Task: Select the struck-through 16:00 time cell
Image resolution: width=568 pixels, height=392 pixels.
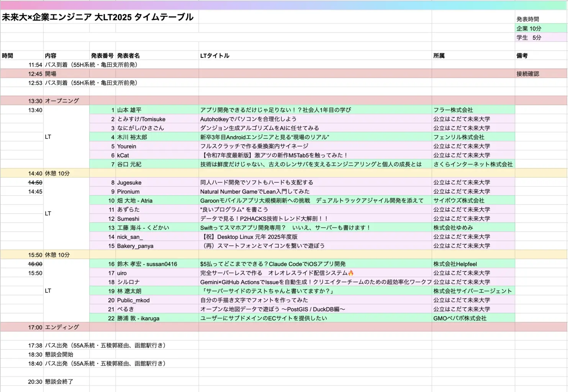Action: (x=35, y=264)
